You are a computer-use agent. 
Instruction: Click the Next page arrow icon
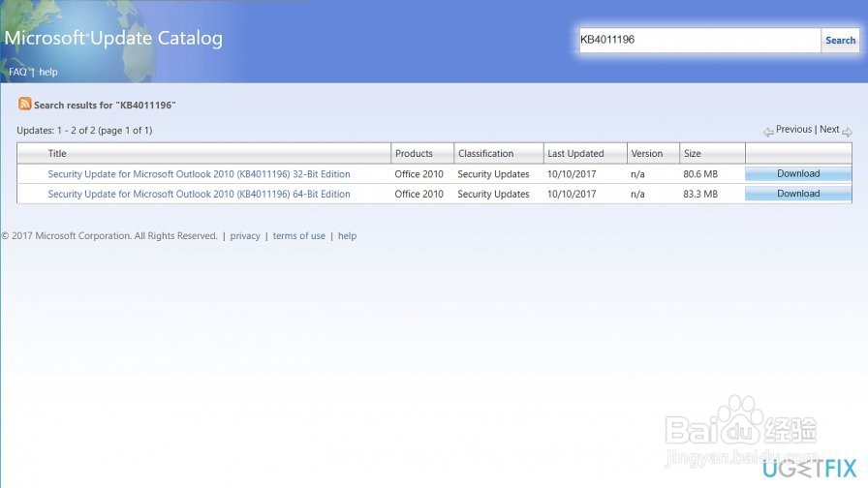click(x=847, y=132)
